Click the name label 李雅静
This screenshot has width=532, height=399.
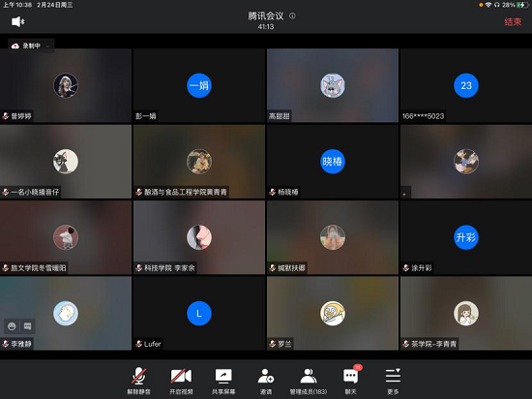(21, 344)
